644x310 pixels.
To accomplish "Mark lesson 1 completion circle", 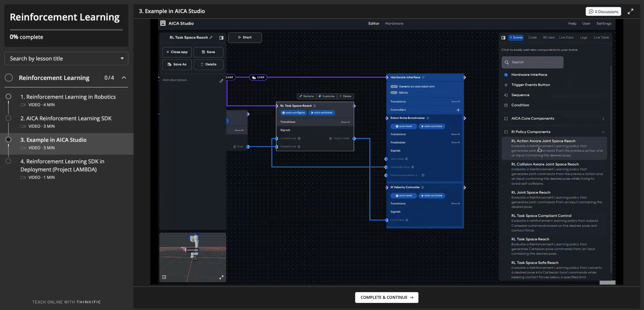I will tap(8, 96).
